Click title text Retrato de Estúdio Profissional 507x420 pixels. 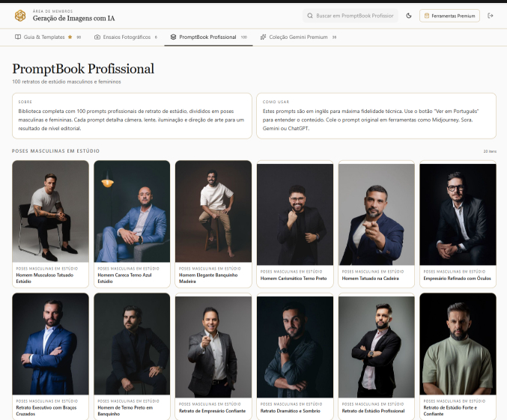coord(374,411)
